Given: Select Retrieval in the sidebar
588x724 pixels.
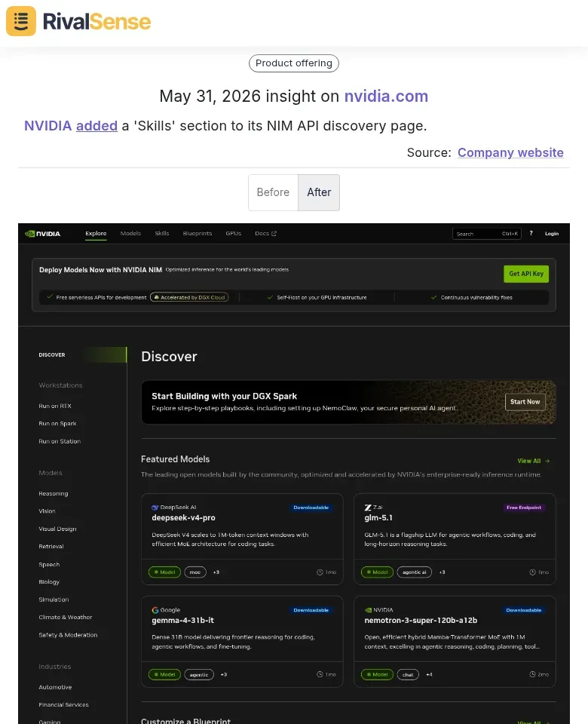Looking at the screenshot, I should (x=51, y=547).
